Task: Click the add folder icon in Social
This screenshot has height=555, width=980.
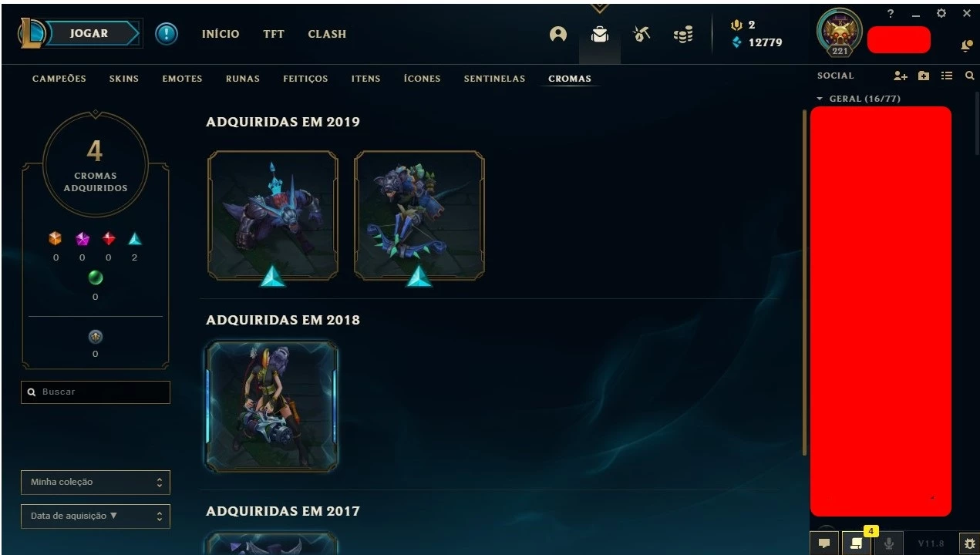Action: 924,76
